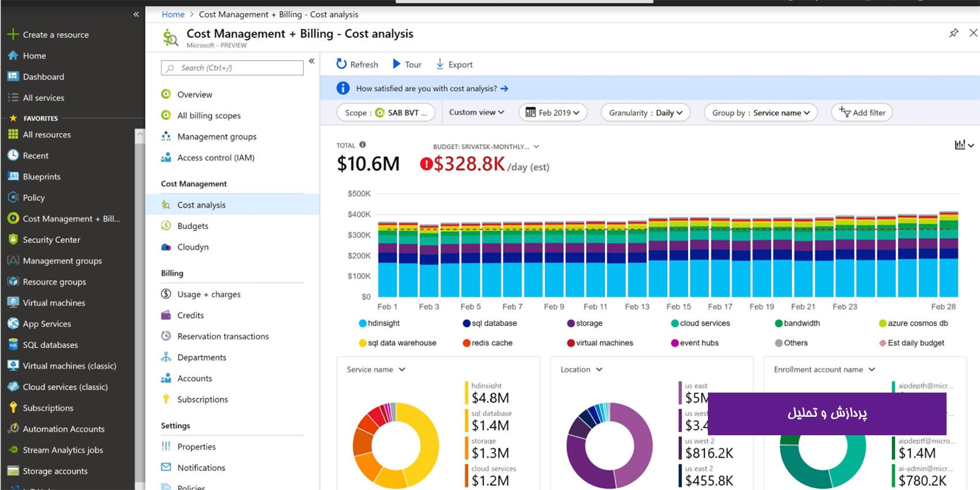Open the Budgets icon in Cost Management

[166, 225]
